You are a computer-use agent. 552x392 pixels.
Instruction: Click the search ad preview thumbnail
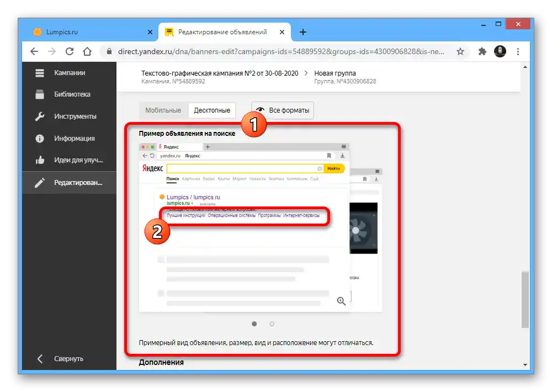pos(245,227)
